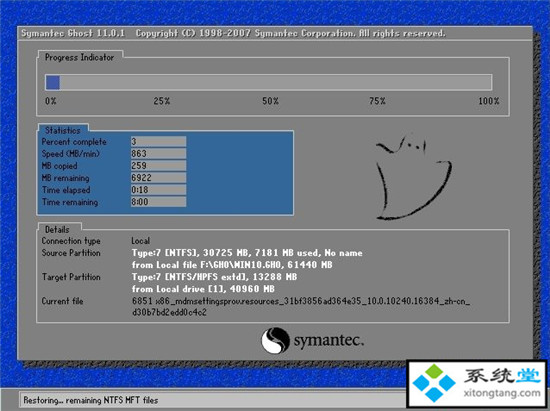Click the 100% progress marker label
The image size is (550, 411).
coord(489,101)
